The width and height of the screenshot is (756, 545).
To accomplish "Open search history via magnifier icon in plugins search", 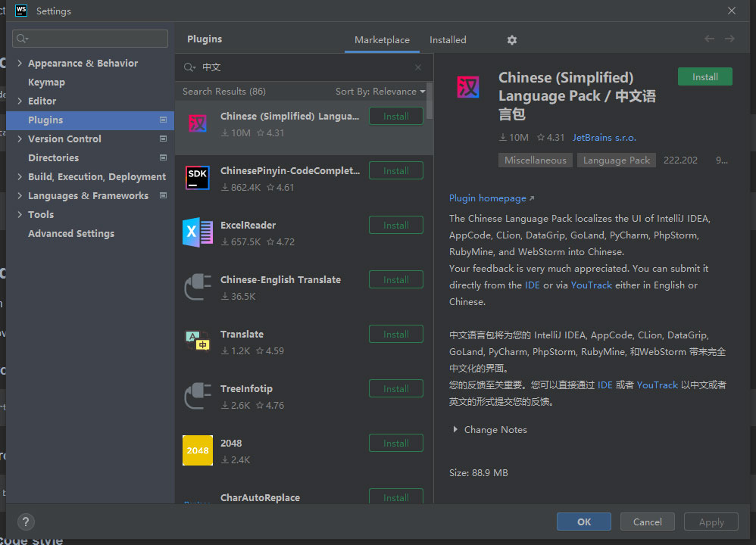I will [189, 67].
